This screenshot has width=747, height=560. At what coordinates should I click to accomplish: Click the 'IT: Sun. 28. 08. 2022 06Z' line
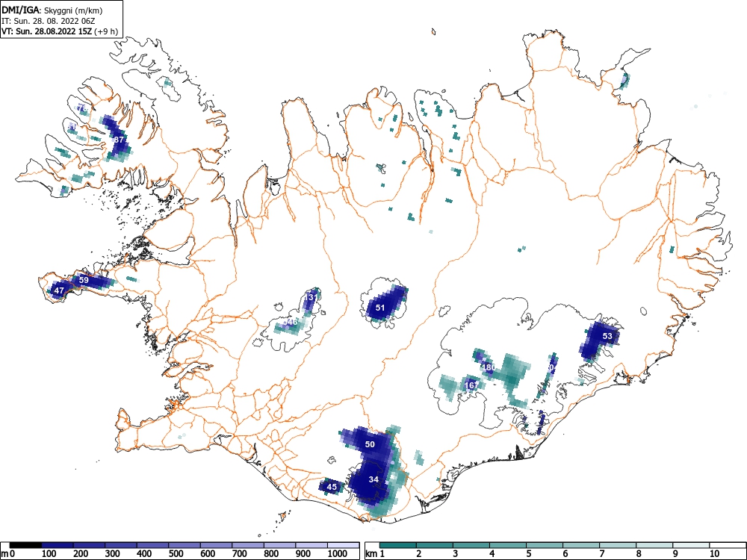click(x=49, y=21)
